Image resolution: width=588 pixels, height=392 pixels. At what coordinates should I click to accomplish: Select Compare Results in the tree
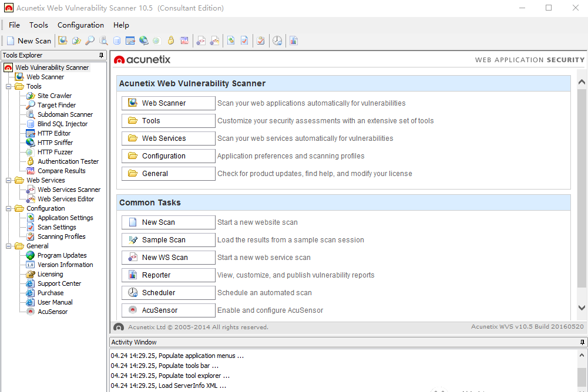click(61, 171)
